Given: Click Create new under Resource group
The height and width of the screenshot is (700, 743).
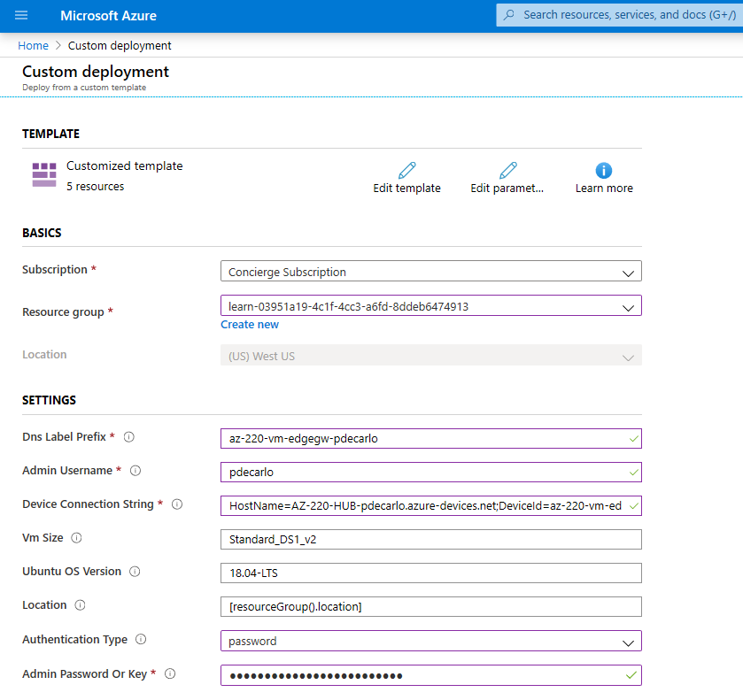Looking at the screenshot, I should tap(249, 324).
